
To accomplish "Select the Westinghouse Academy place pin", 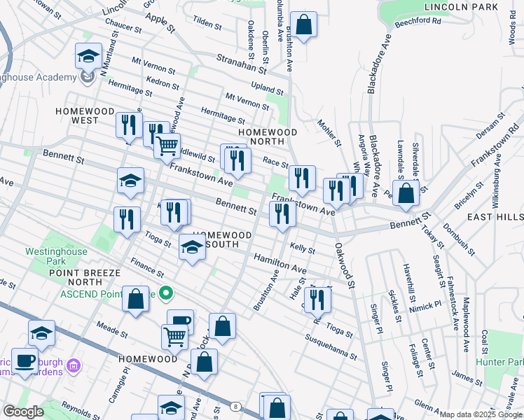I will (x=88, y=76).
